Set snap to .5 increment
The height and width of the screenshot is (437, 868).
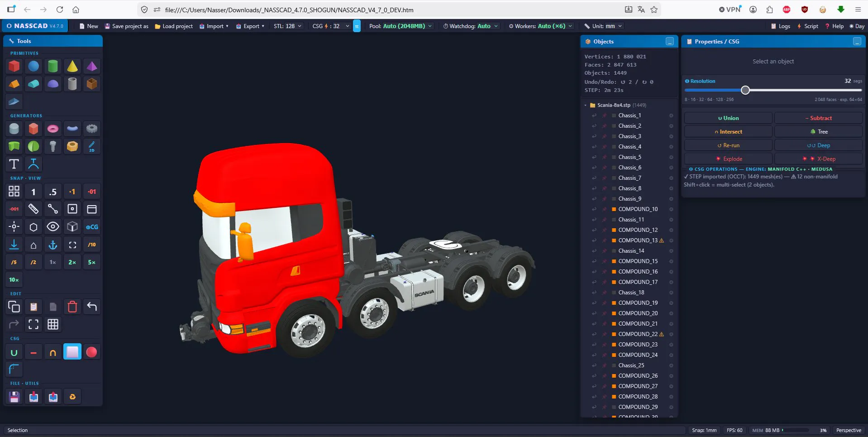(x=53, y=192)
